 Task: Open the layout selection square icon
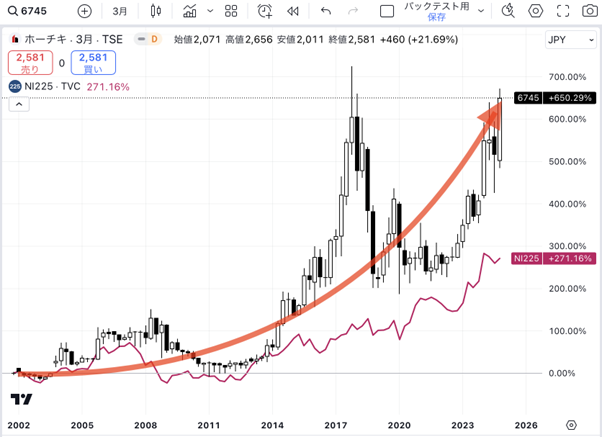pos(388,11)
